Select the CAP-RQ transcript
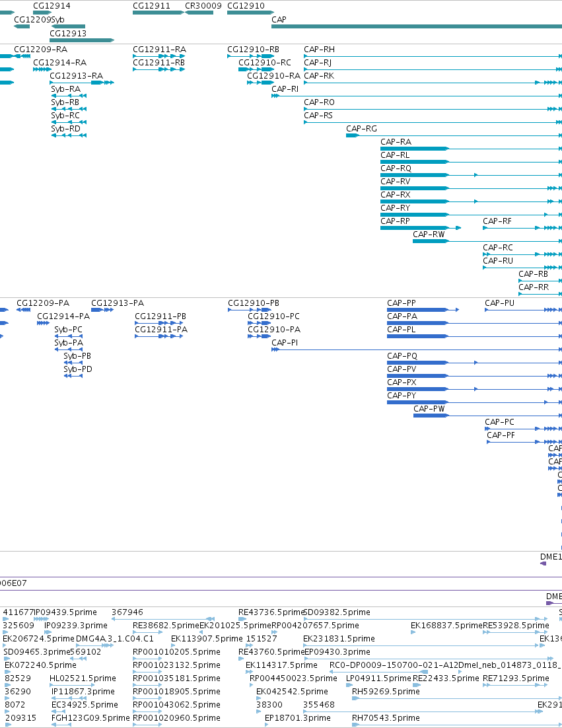 396,168
